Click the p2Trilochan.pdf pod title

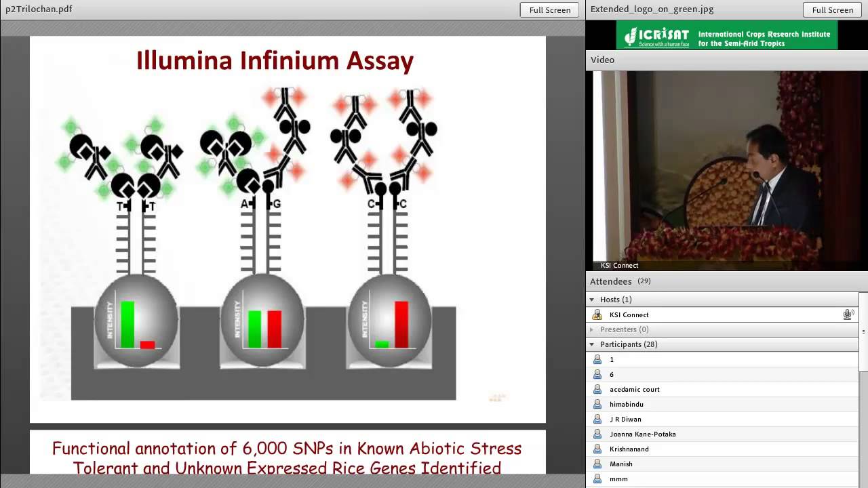point(39,9)
